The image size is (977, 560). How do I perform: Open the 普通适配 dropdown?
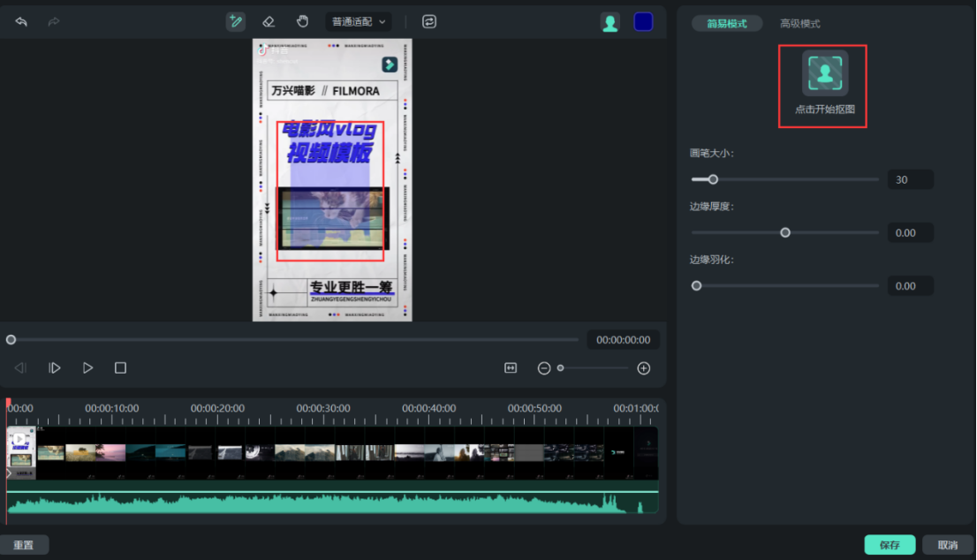point(357,21)
